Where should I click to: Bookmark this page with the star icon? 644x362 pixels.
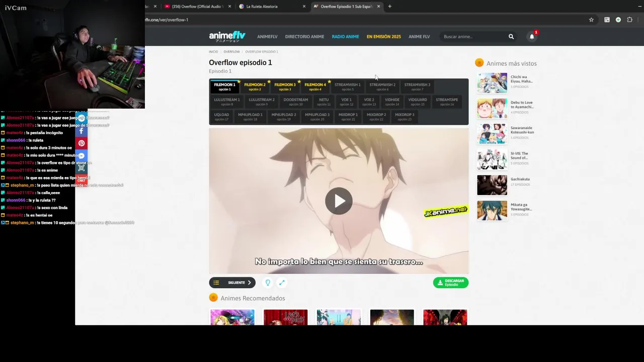tap(591, 20)
